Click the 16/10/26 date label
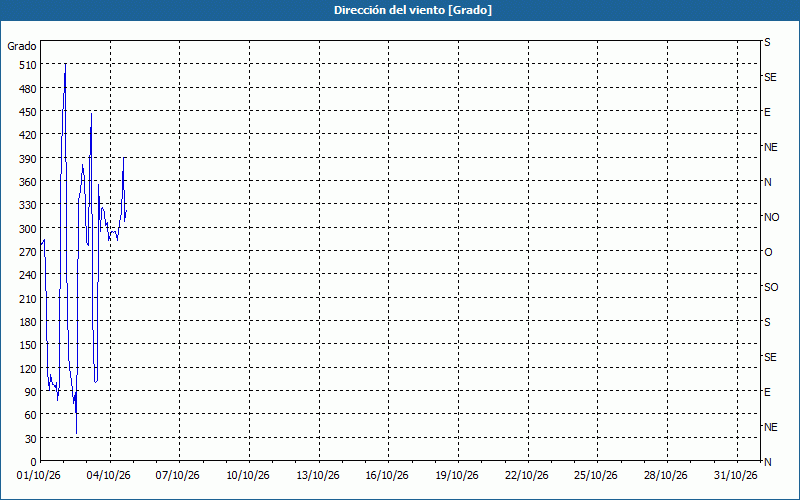 click(387, 476)
